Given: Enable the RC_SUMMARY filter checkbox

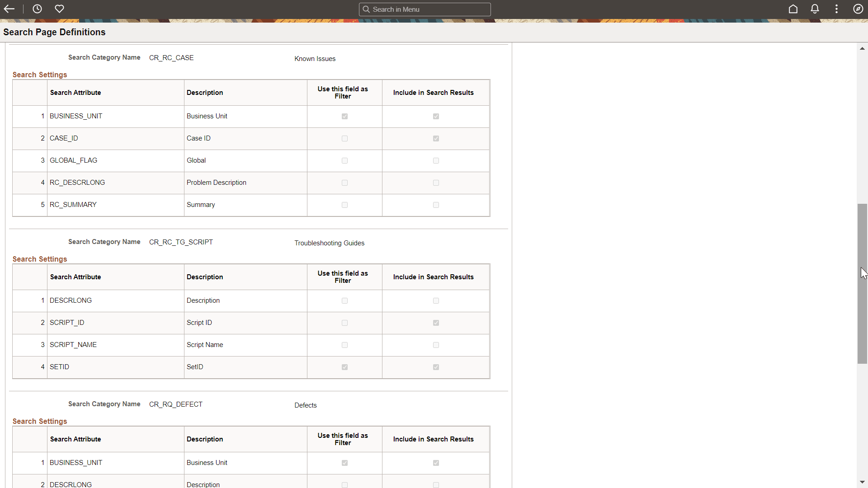Looking at the screenshot, I should pyautogui.click(x=344, y=205).
